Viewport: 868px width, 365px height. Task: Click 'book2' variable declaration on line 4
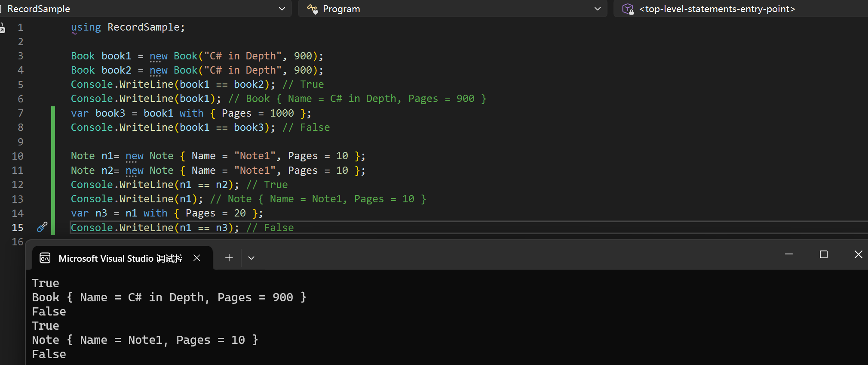click(116, 70)
